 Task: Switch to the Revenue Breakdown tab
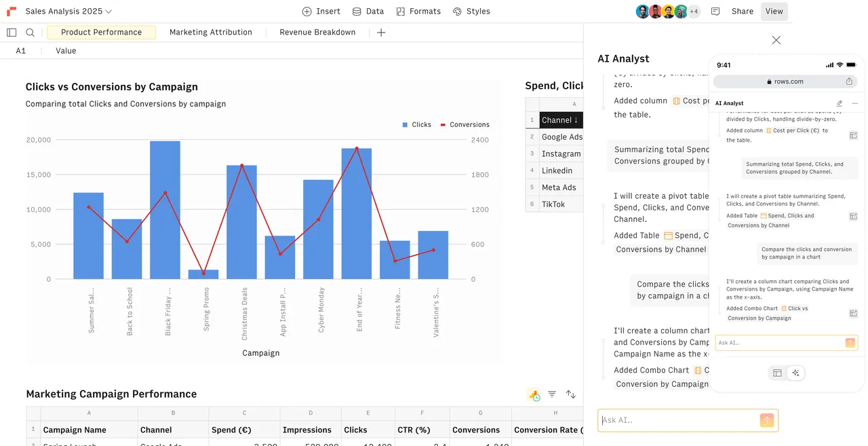click(317, 33)
